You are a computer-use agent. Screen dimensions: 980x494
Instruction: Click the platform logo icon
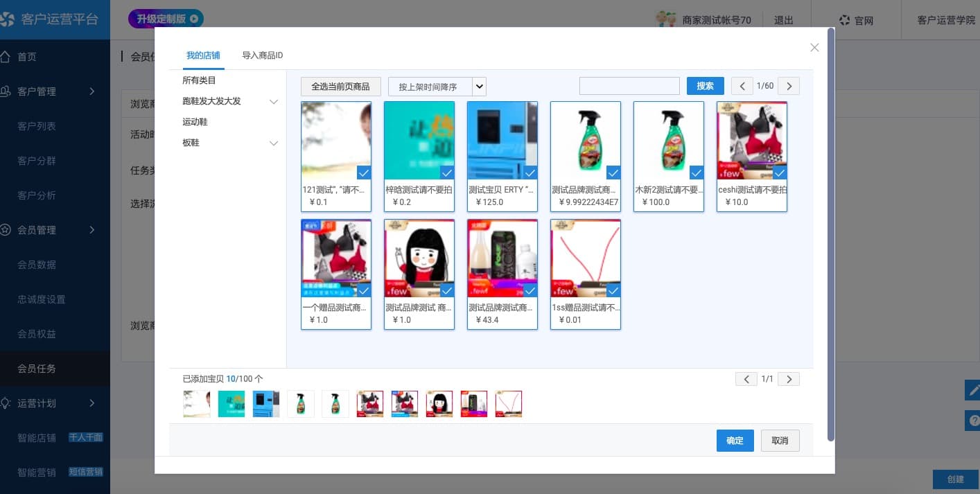(x=7, y=19)
